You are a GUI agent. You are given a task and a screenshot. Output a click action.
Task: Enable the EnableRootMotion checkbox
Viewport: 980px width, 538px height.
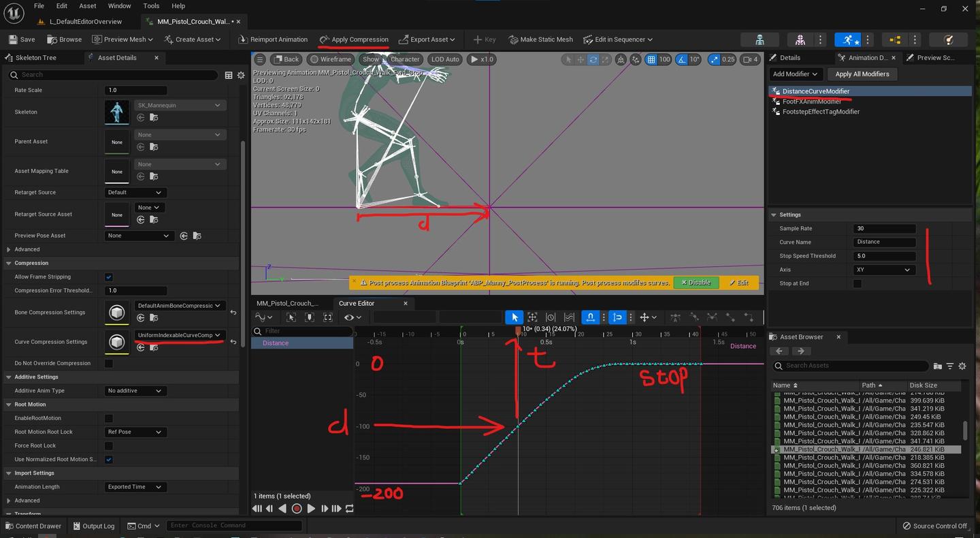[108, 418]
